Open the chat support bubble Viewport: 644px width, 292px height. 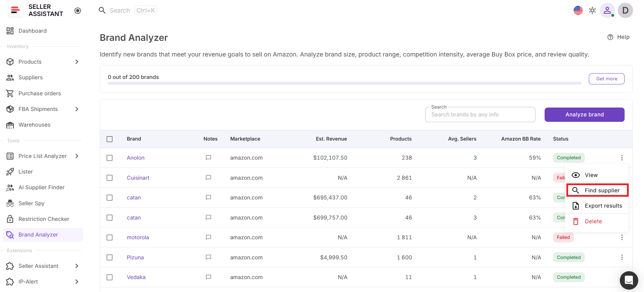629,280
